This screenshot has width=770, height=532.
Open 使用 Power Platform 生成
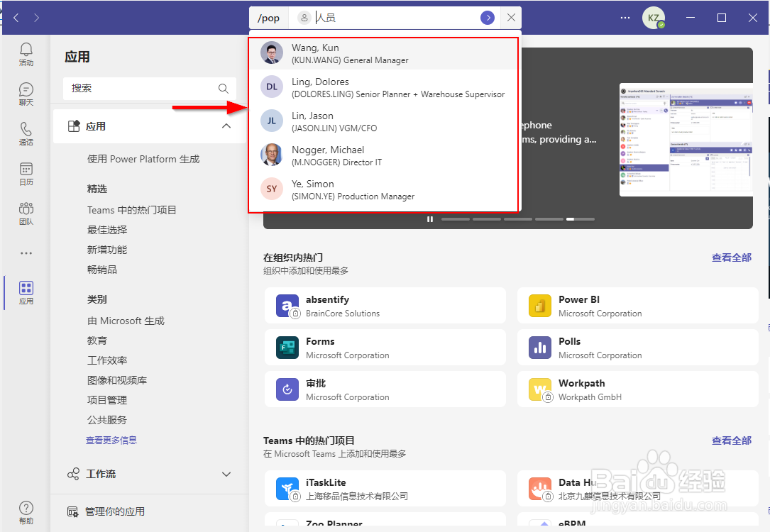pyautogui.click(x=143, y=159)
